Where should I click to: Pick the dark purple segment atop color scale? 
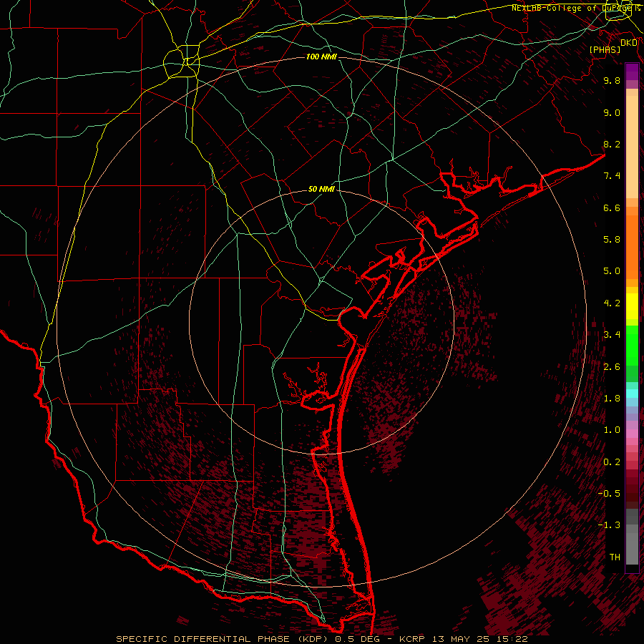pyautogui.click(x=632, y=72)
